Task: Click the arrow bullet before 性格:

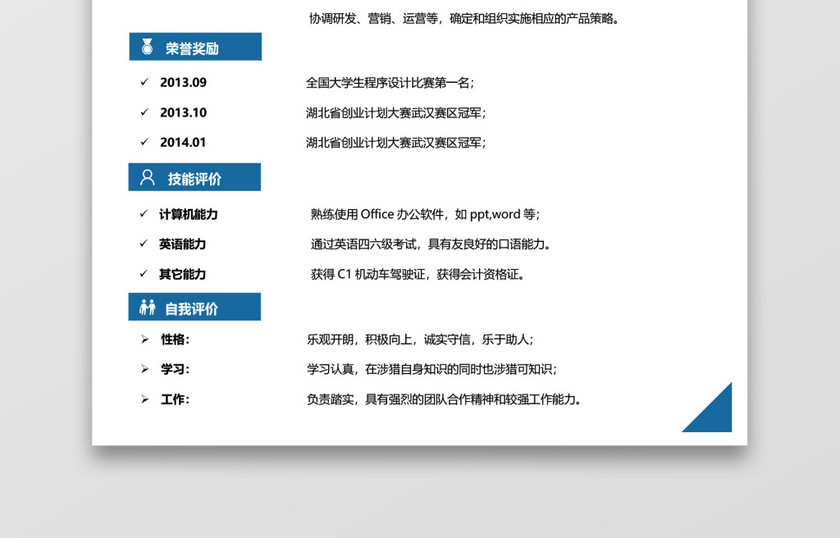Action: (x=145, y=339)
